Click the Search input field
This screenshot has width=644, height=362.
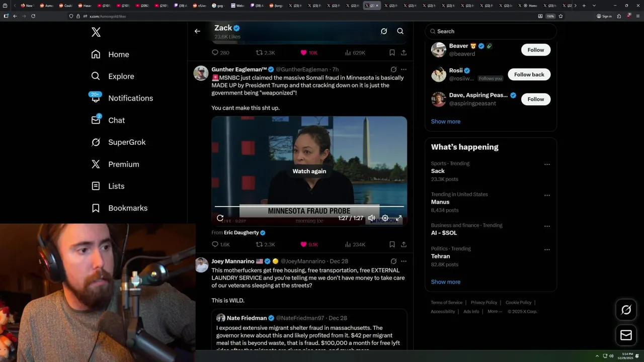pyautogui.click(x=491, y=31)
